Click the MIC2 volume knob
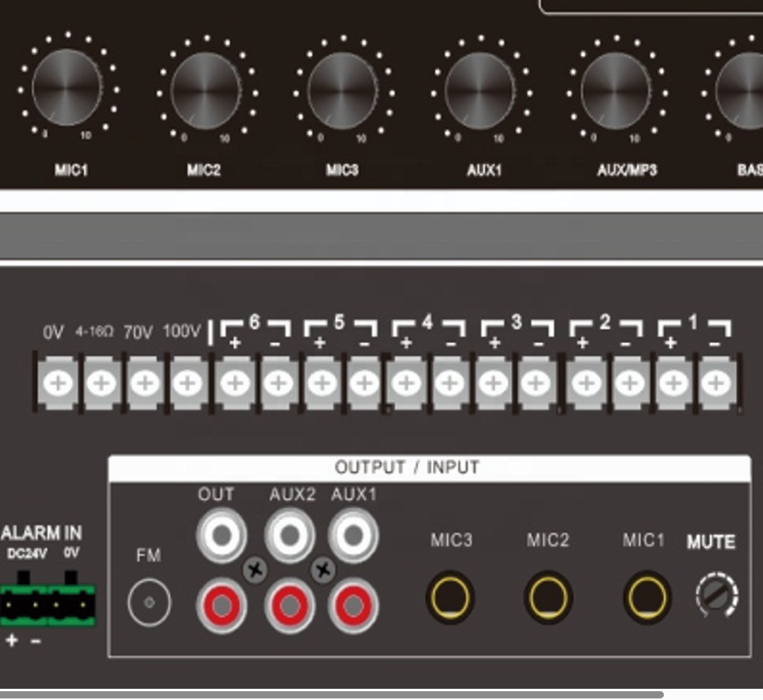 click(206, 89)
